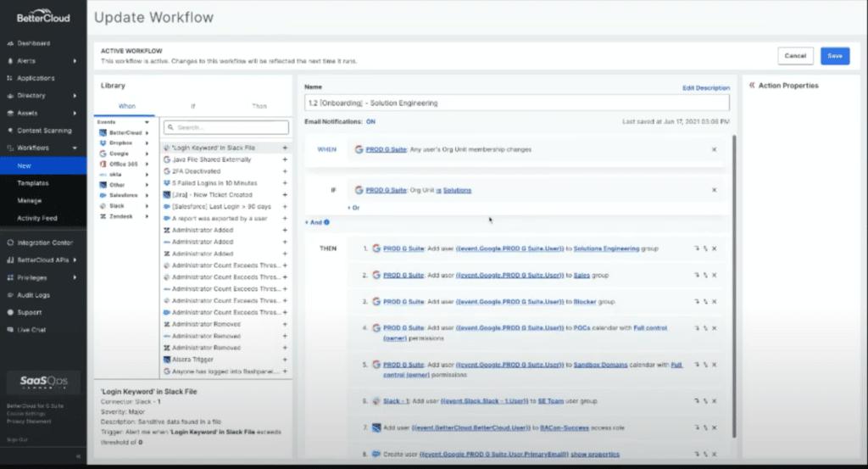The height and width of the screenshot is (469, 868).
Task: Add 2FA Deactivated event
Action: (x=285, y=171)
